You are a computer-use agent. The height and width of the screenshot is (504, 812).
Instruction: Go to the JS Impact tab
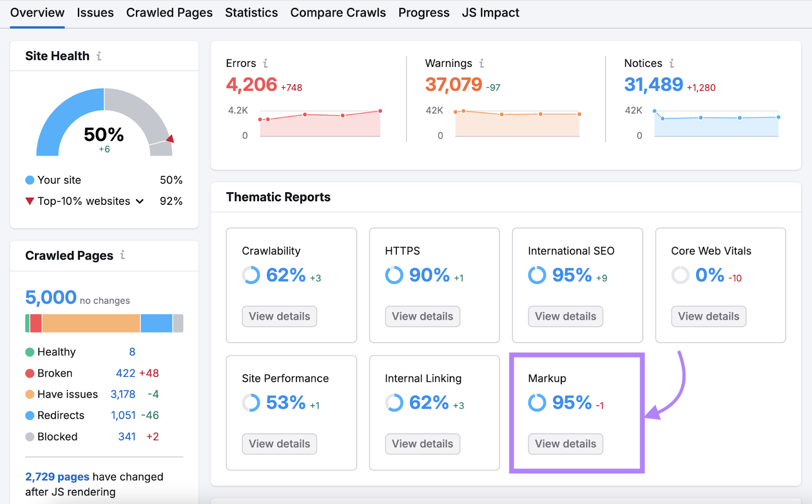point(490,13)
